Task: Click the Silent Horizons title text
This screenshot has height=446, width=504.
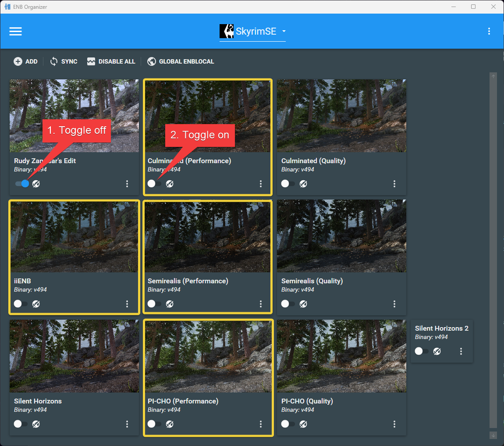Action: point(38,401)
